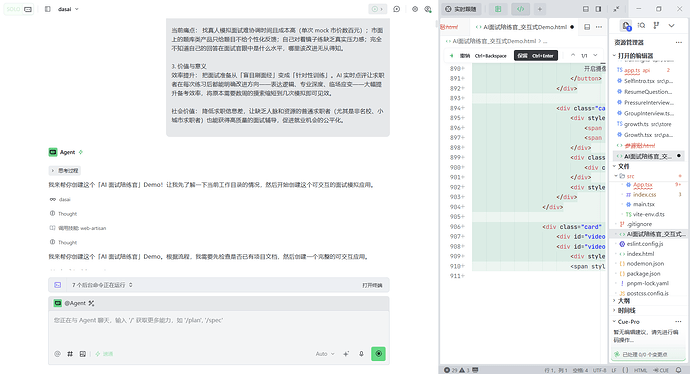Open the dasai project dropdown
Screen dimensions: 690x374
pyautogui.click(x=68, y=9)
